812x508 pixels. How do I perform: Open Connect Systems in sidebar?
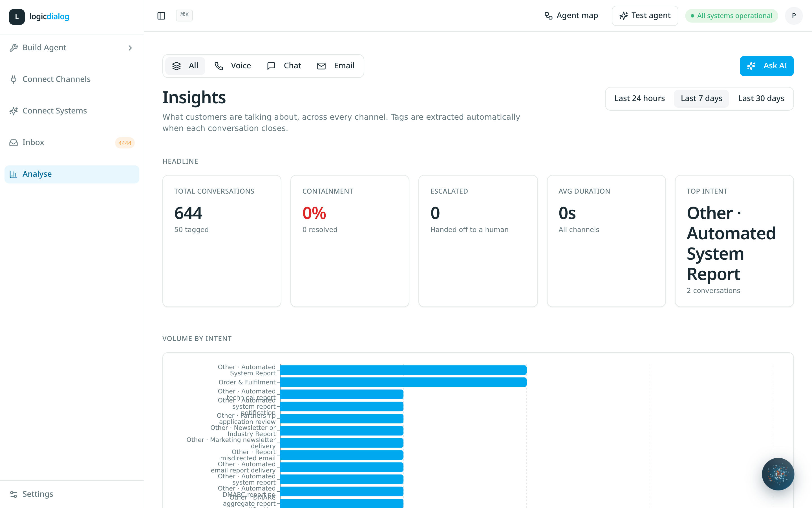(72, 111)
